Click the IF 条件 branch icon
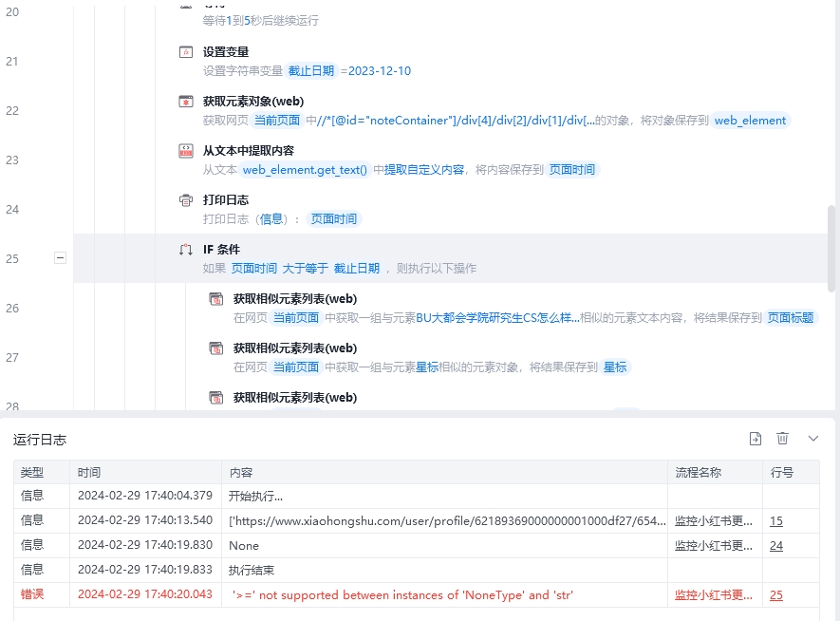The width and height of the screenshot is (840, 621). (186, 250)
